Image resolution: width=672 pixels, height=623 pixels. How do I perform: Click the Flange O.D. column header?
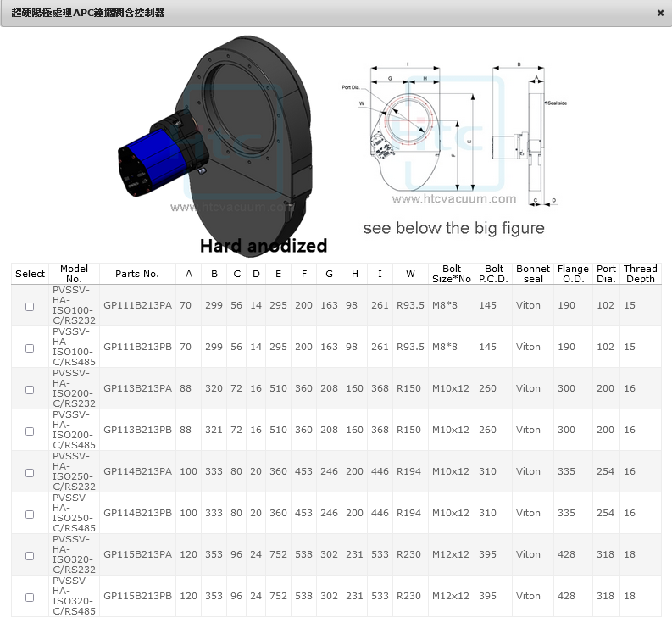(573, 274)
